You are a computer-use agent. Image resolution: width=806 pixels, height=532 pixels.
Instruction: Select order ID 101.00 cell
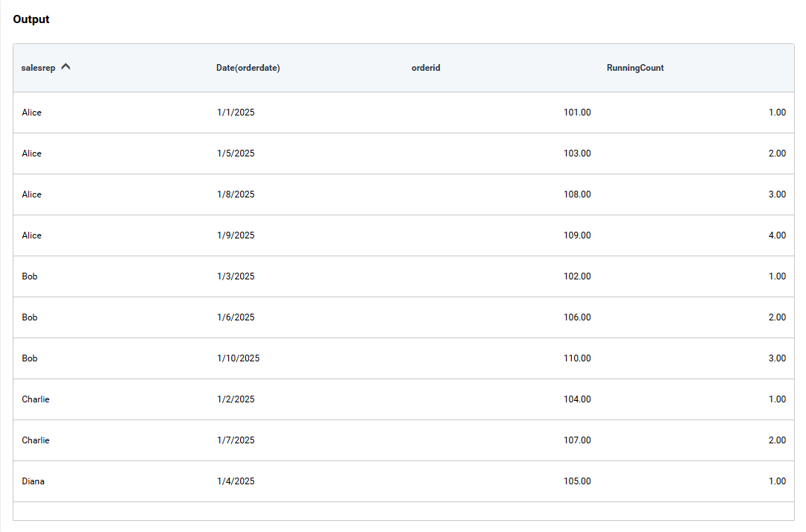577,113
